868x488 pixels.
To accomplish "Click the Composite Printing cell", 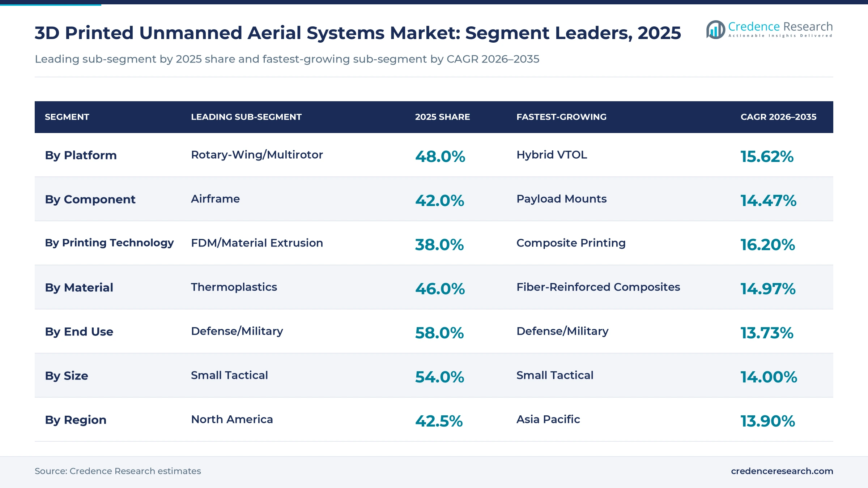I will click(x=571, y=243).
